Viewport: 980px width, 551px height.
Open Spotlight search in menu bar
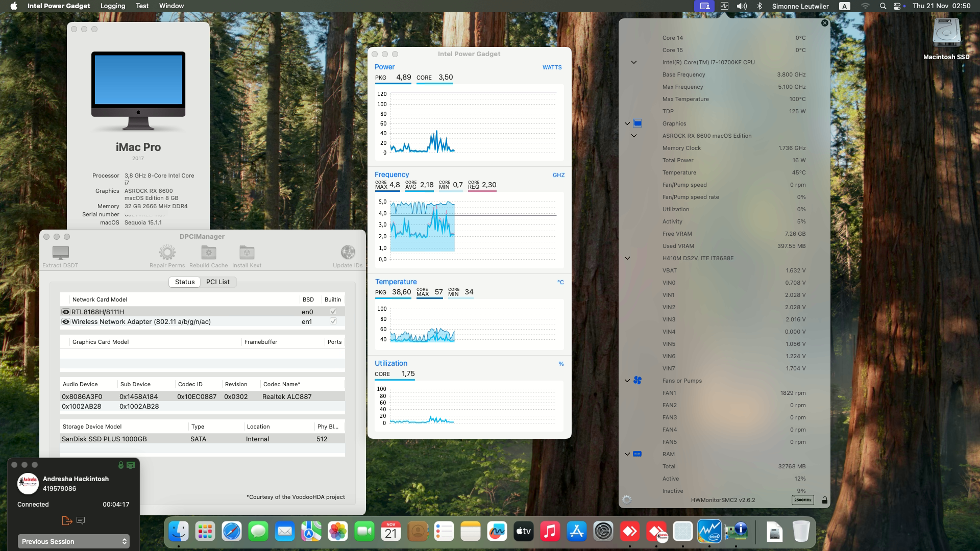(883, 6)
